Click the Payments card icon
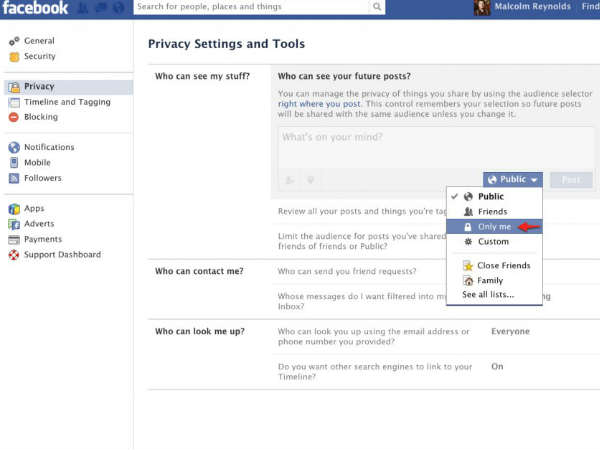The image size is (600, 450). [14, 240]
